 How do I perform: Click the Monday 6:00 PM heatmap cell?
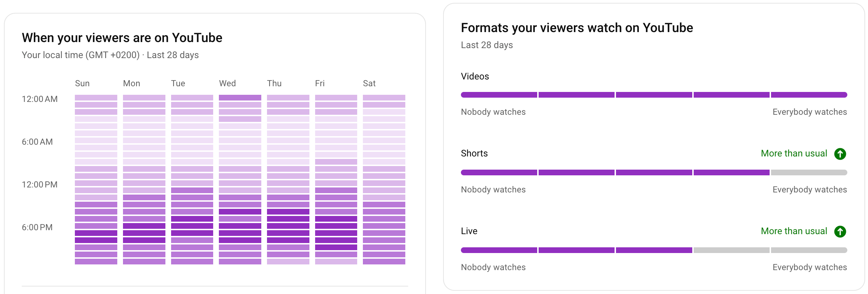[144, 226]
